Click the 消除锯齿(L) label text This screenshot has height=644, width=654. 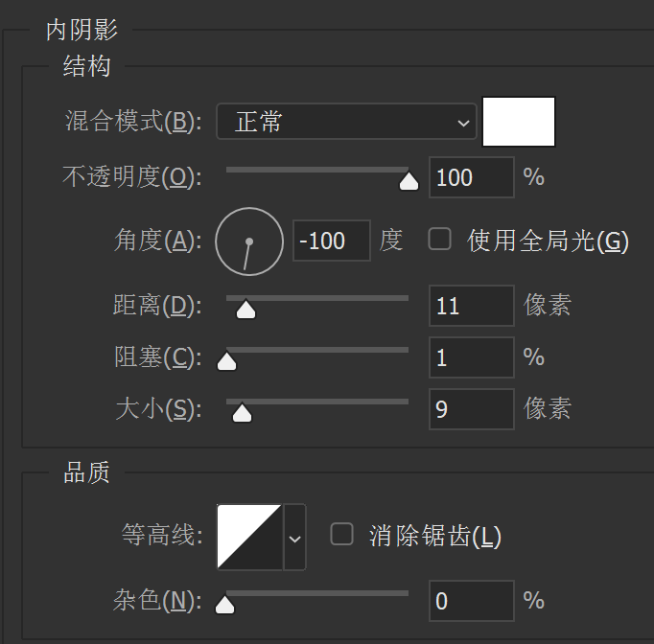tap(435, 536)
